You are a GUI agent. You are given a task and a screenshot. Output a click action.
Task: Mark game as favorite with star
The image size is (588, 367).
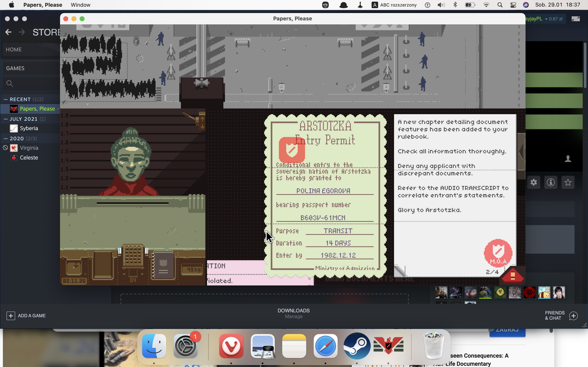(x=568, y=182)
